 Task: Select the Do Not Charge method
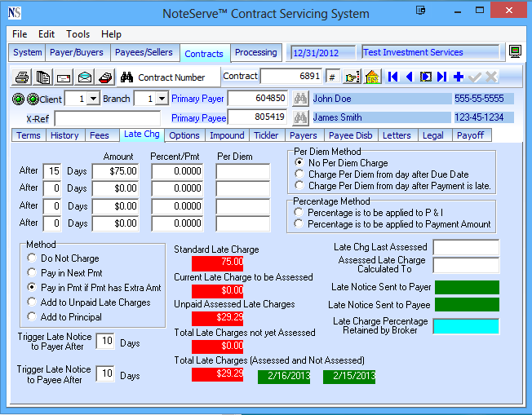point(32,258)
